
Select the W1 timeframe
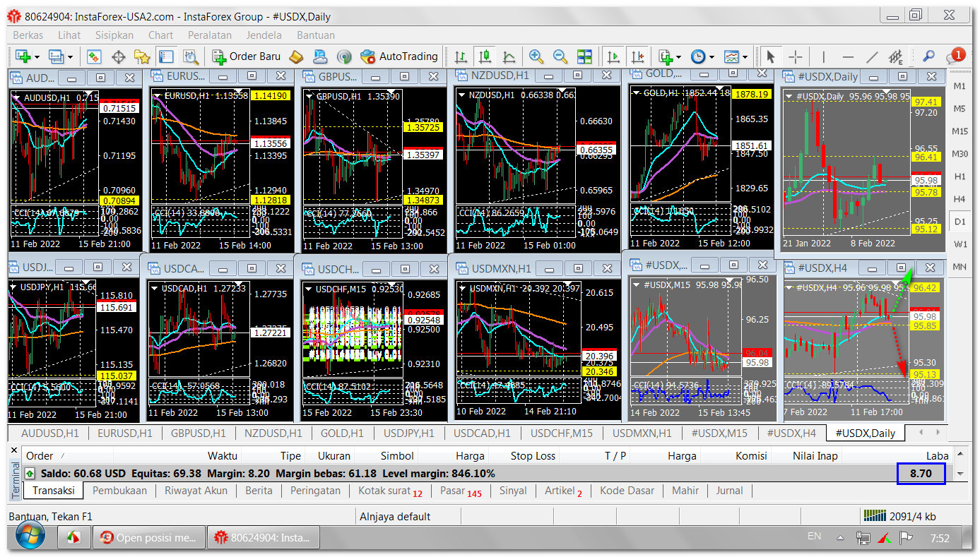click(x=960, y=244)
